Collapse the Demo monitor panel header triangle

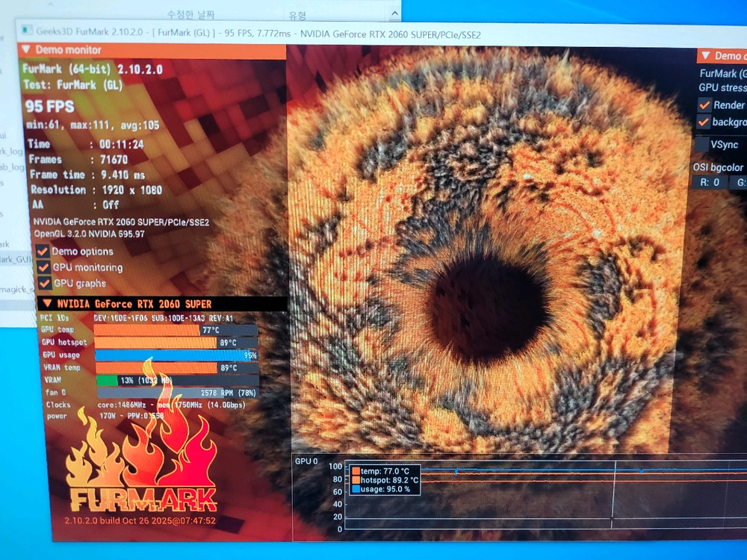pos(26,49)
